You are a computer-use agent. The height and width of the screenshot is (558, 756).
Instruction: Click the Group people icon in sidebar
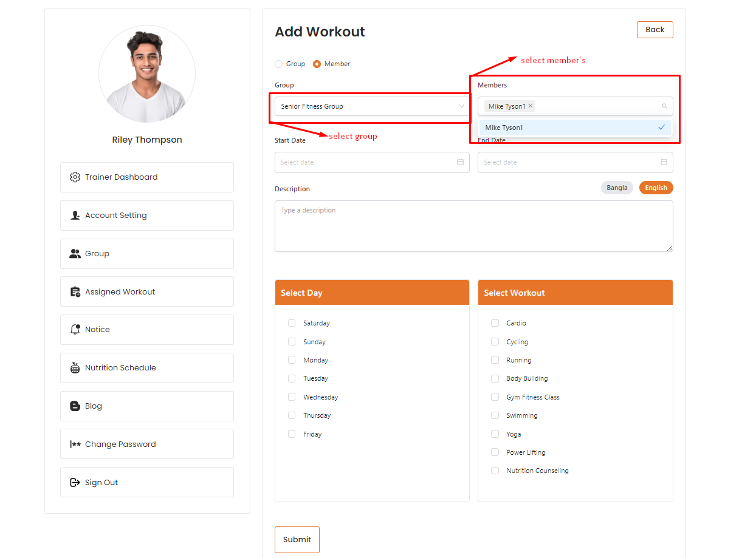click(x=75, y=254)
